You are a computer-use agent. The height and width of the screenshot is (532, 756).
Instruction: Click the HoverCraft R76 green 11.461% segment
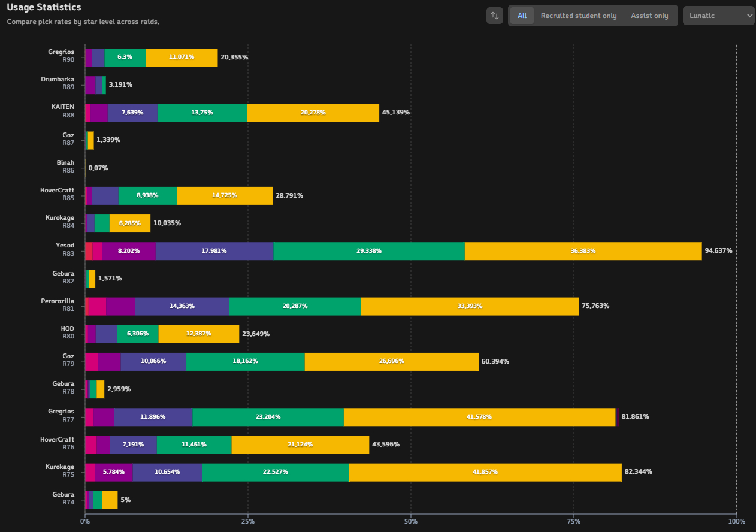(x=194, y=445)
